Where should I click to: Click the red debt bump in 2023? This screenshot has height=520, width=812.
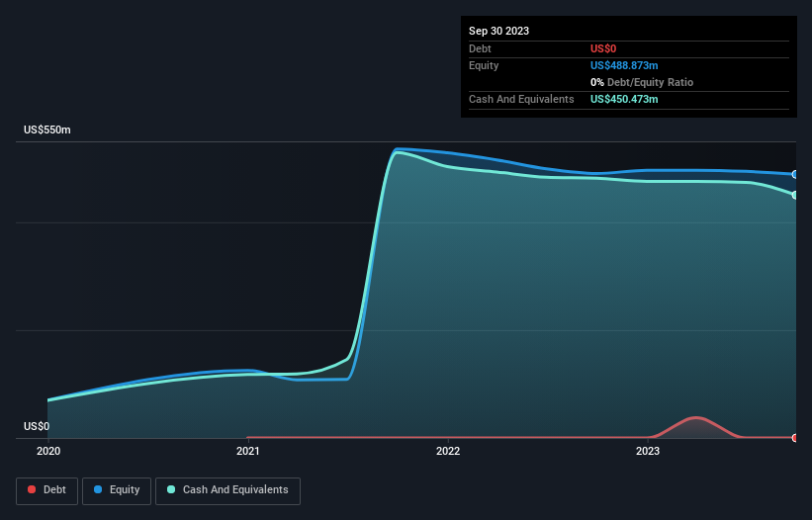pyautogui.click(x=695, y=427)
